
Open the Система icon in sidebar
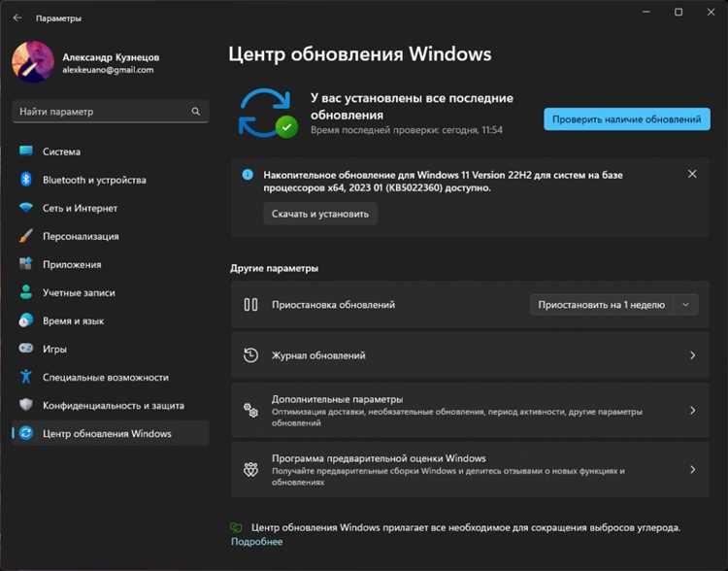pyautogui.click(x=26, y=151)
